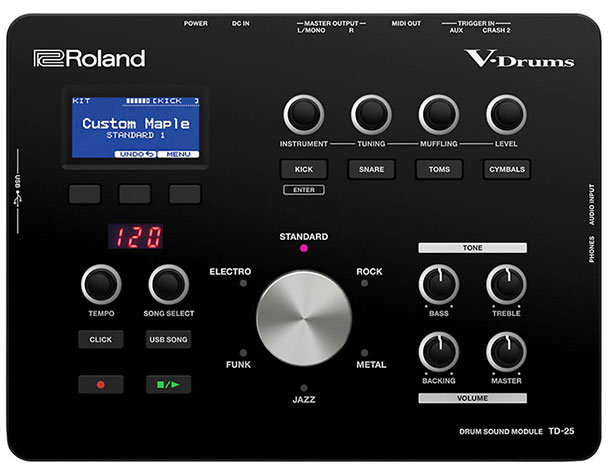Click the MENU soft label on the display

[x=178, y=154]
